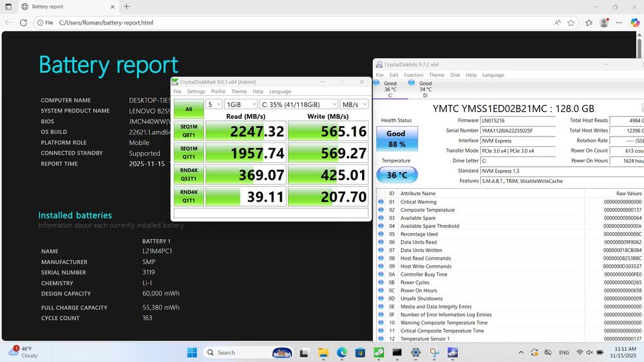Open the Windows Start menu

pos(192,352)
